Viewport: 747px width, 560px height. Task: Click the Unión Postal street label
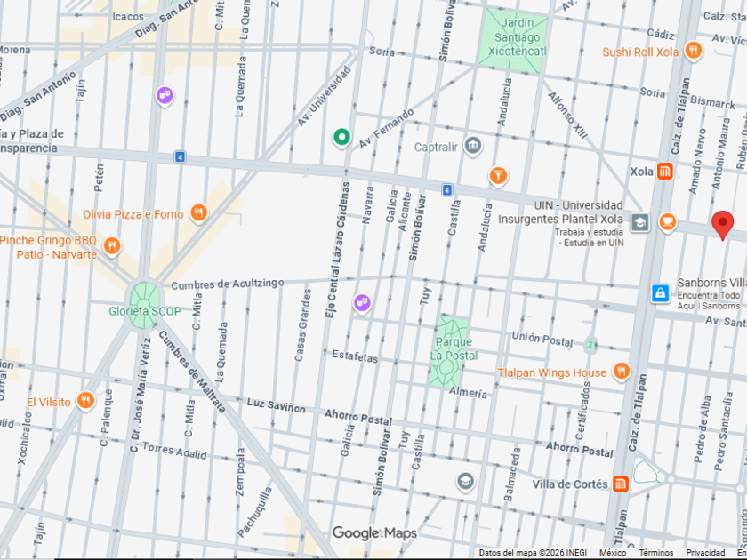coord(542,339)
